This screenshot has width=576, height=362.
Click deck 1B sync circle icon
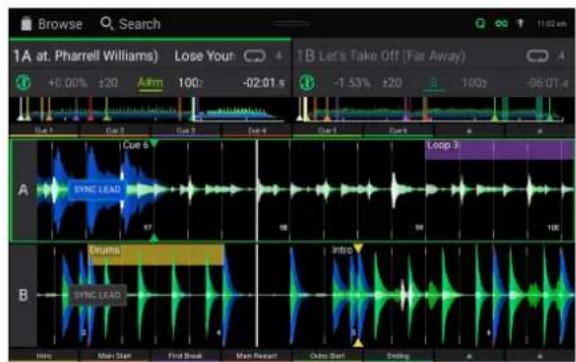[306, 83]
